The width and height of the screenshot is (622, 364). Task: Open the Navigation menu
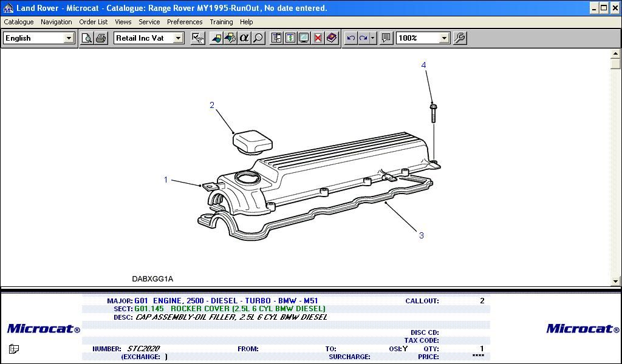coord(56,22)
